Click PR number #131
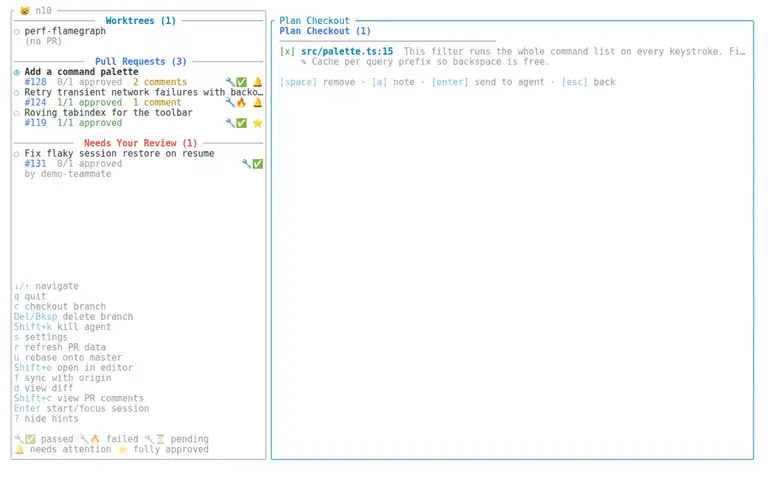The width and height of the screenshot is (768, 480). tap(35, 164)
